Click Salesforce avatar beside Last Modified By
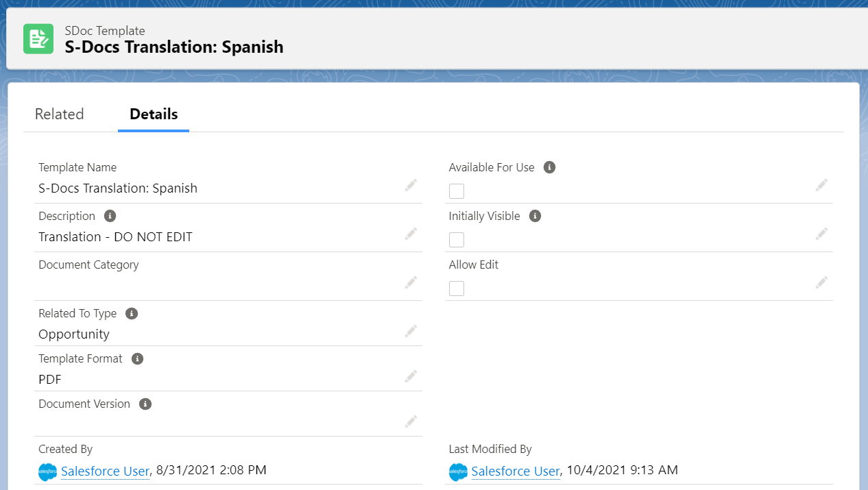 (x=458, y=471)
